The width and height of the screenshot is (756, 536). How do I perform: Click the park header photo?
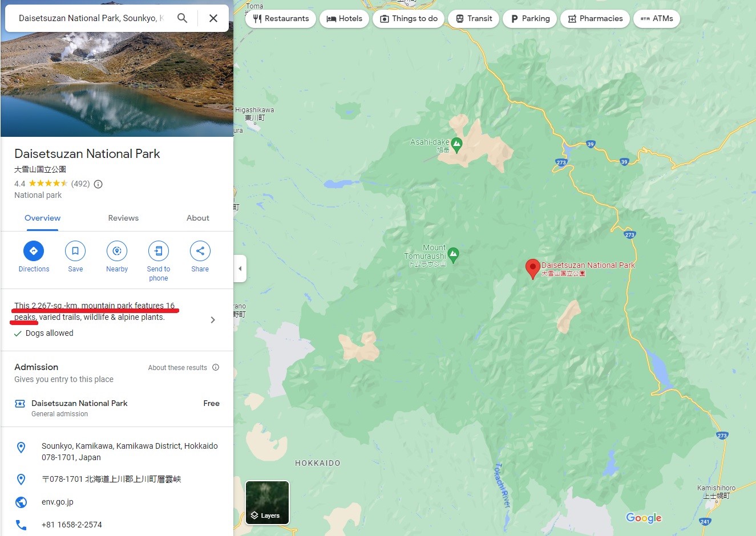117,84
